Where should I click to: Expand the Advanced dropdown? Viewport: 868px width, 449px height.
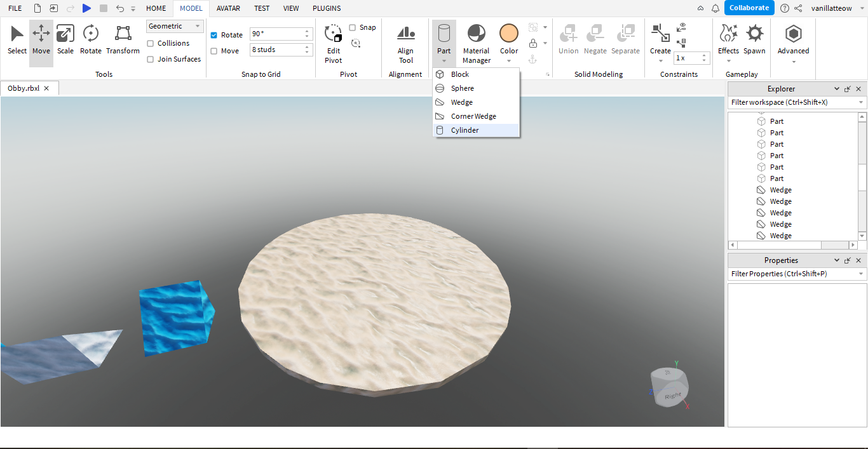[x=793, y=62]
